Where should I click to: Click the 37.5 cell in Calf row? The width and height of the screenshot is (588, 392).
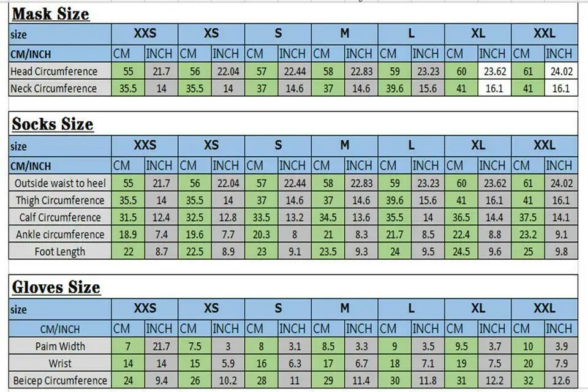point(528,217)
